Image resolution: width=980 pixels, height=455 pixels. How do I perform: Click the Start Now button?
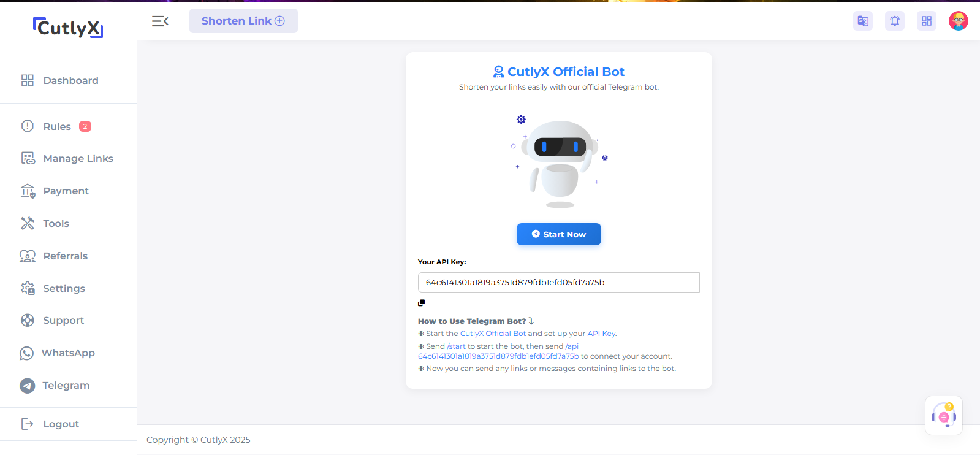tap(559, 234)
